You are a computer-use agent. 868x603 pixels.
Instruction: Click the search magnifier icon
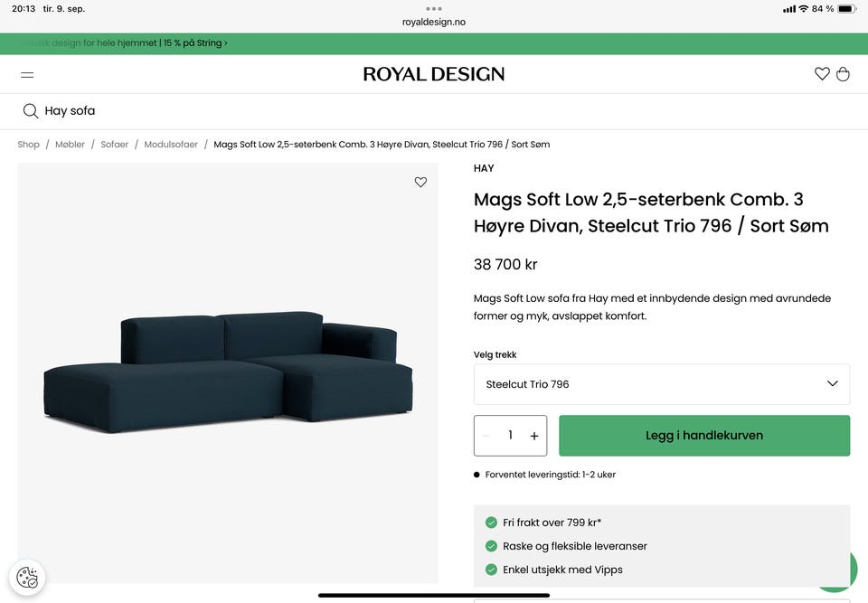[x=31, y=111]
